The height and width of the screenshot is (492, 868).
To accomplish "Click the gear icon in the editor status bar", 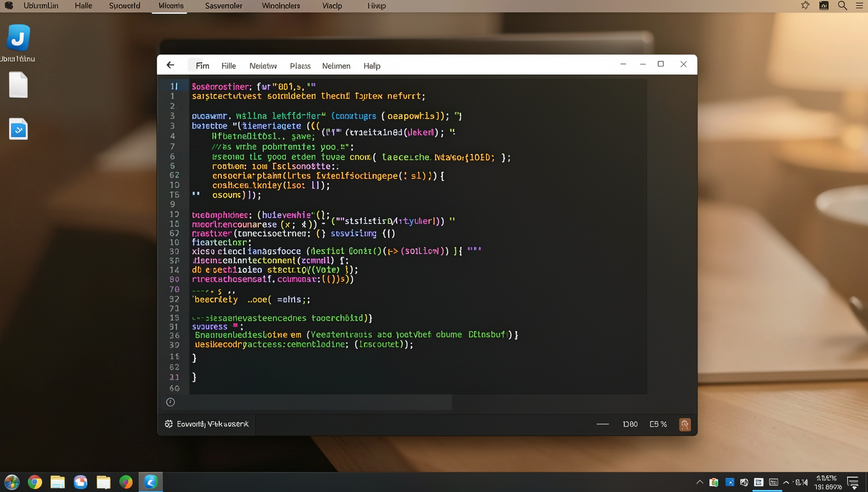I will tap(169, 424).
